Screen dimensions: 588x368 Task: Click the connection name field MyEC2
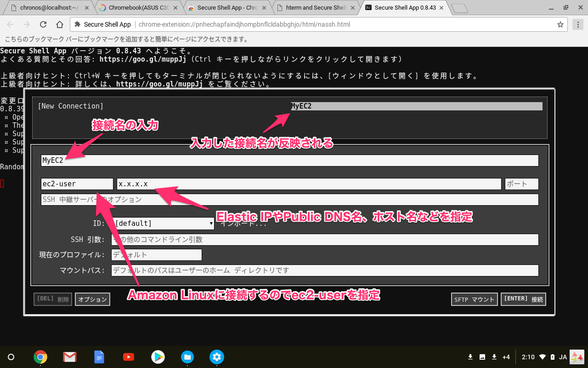coord(289,161)
